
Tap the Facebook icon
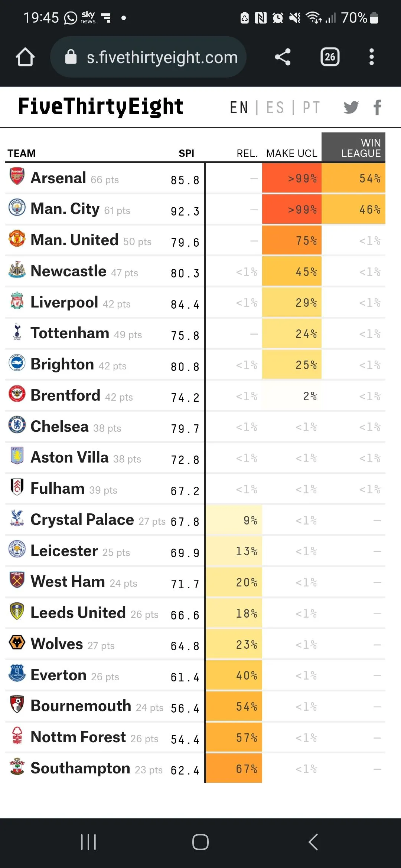pos(377,108)
